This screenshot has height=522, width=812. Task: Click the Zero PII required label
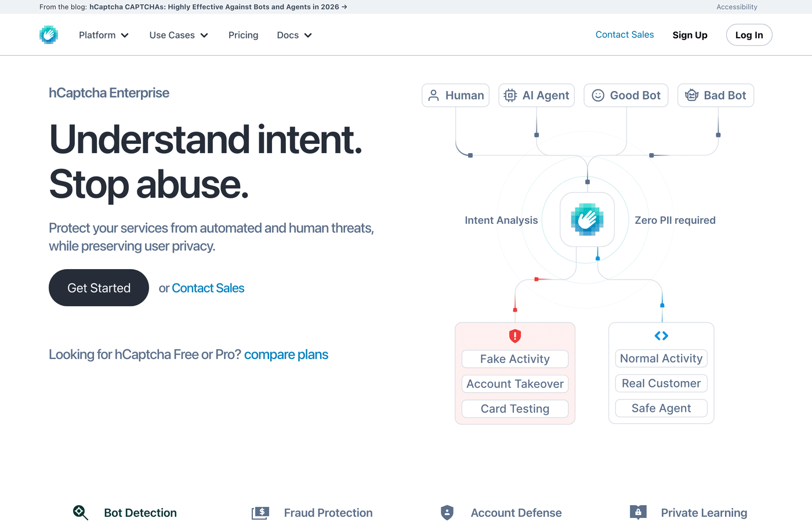point(675,220)
